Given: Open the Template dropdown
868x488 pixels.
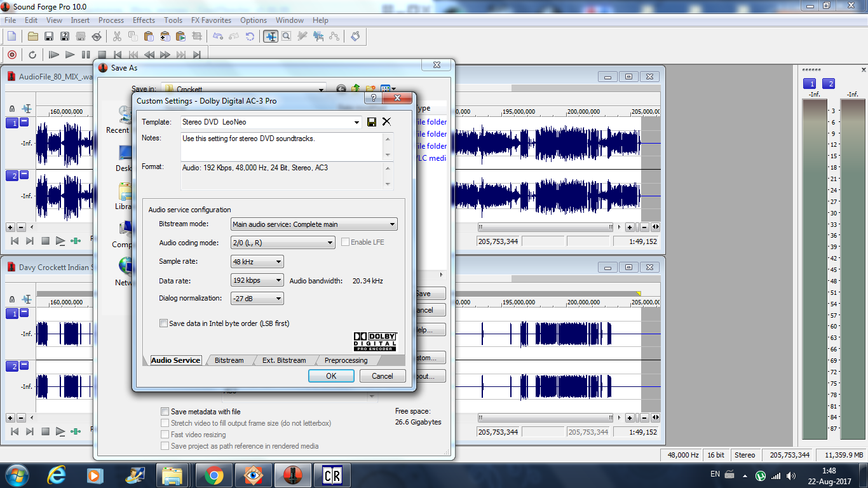Looking at the screenshot, I should coord(356,122).
